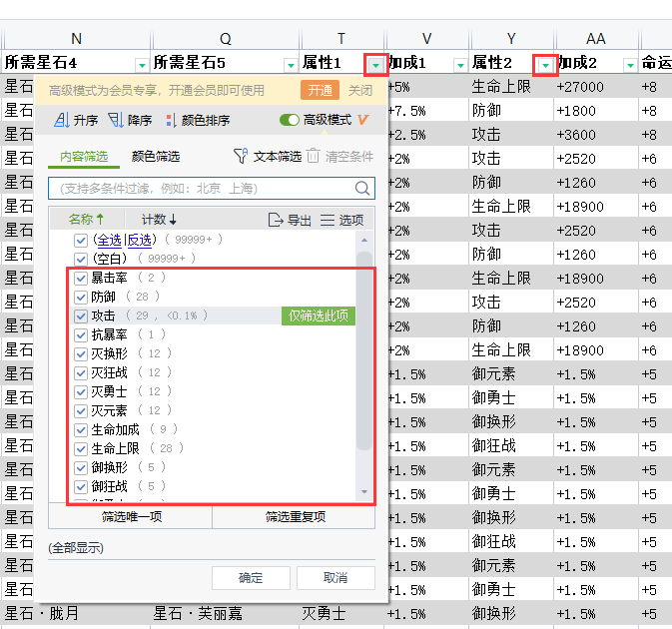The image size is (672, 629).
Task: Select cell with +3600
Action: coord(596,135)
